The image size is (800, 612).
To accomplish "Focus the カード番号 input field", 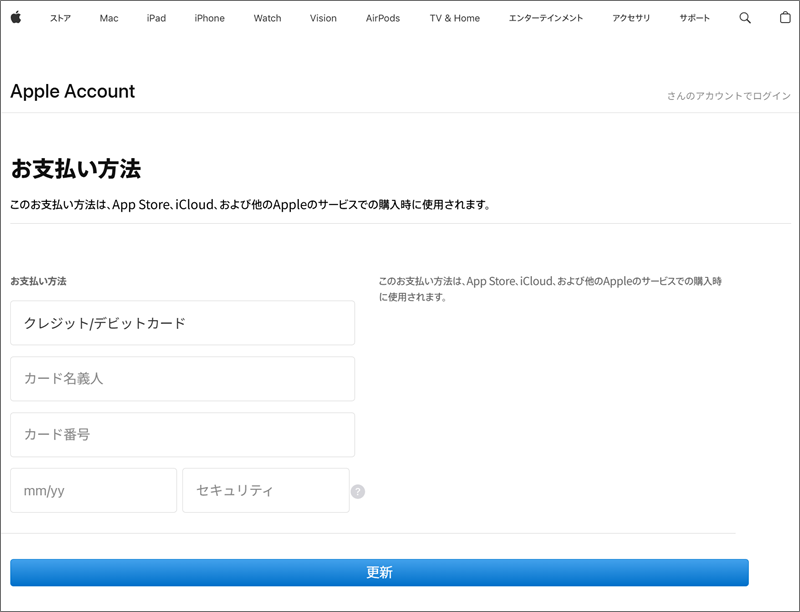I will pos(182,435).
